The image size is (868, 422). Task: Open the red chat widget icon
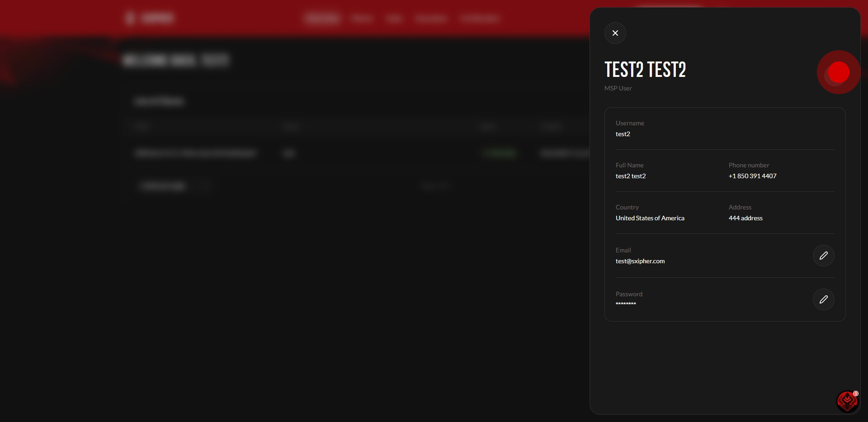click(847, 401)
